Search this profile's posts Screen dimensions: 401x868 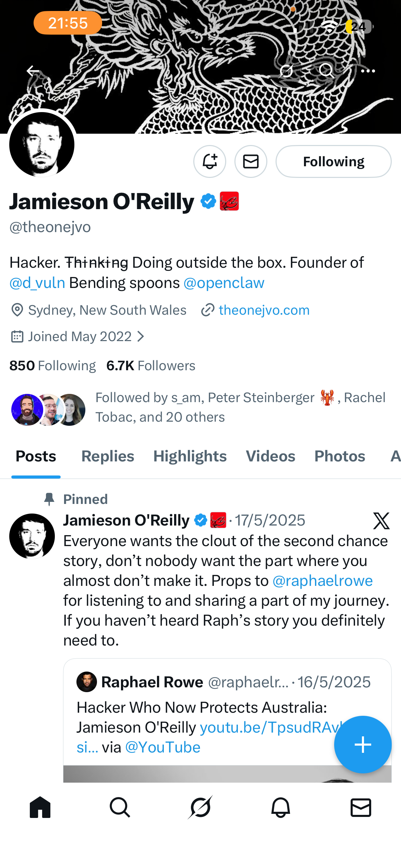pyautogui.click(x=326, y=71)
